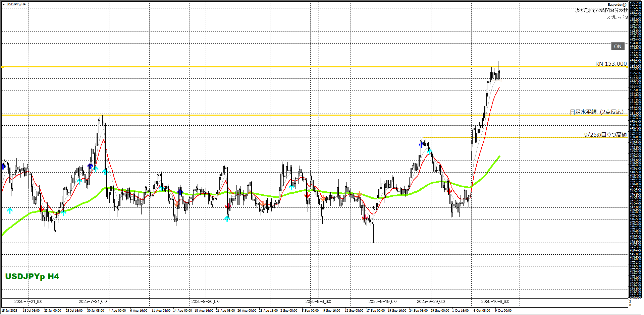This screenshot has height=315, width=644.
Task: Click the 2025-10-9_6:0 timeline marker
Action: coord(495,301)
